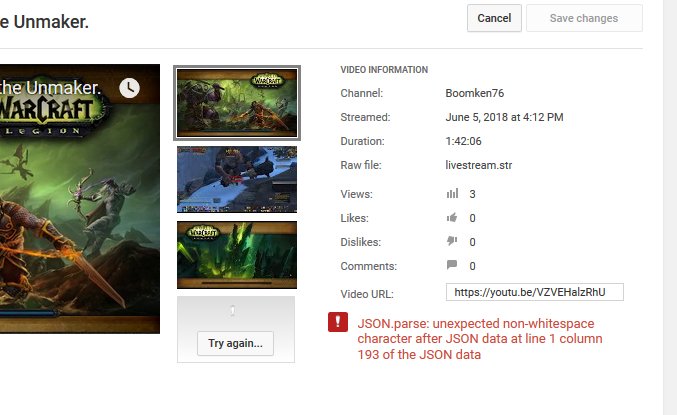Screen dimensions: 677x415
Task: Click the Cancel button
Action: [494, 18]
